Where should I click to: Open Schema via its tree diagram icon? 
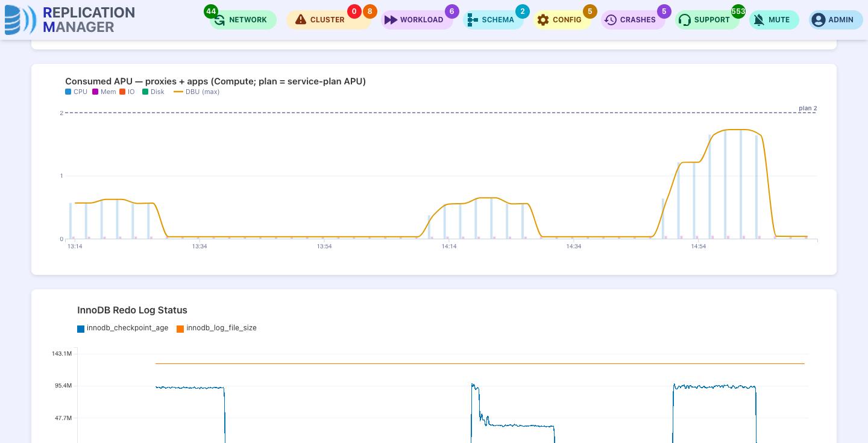point(473,20)
